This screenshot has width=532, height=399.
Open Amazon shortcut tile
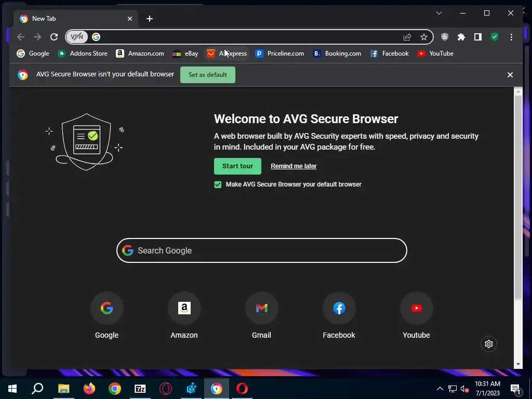click(184, 315)
